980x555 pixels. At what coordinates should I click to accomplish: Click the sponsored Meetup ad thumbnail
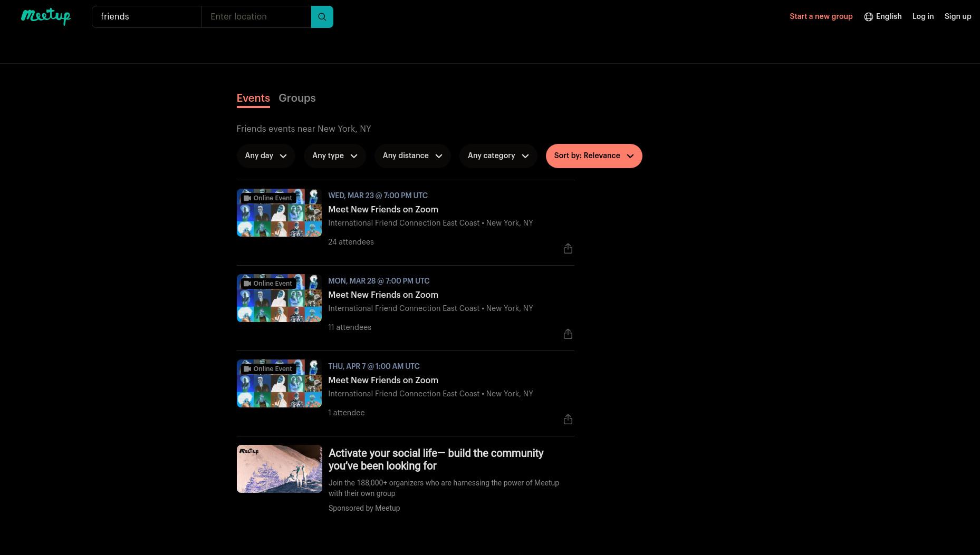tap(279, 469)
